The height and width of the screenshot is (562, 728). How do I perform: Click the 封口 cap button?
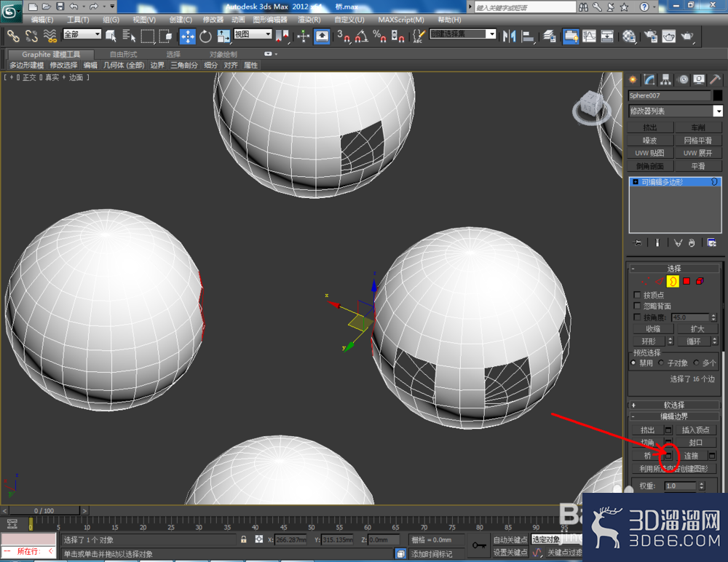(x=695, y=443)
